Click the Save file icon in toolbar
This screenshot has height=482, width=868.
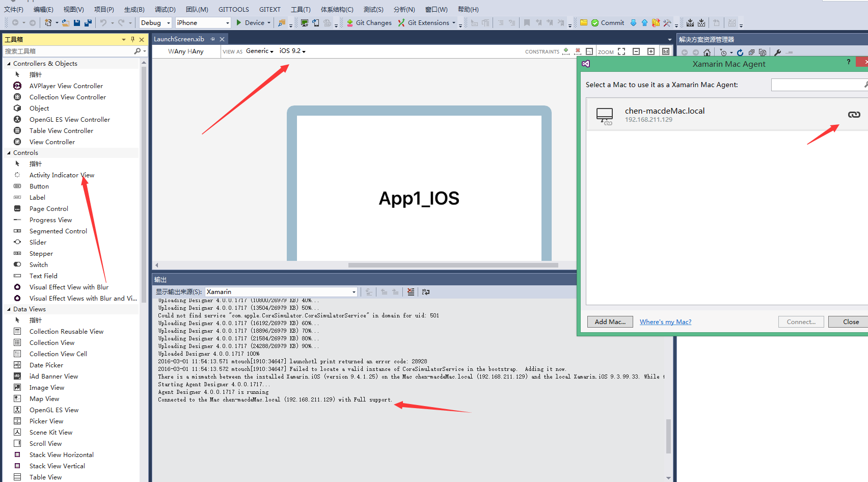[76, 23]
